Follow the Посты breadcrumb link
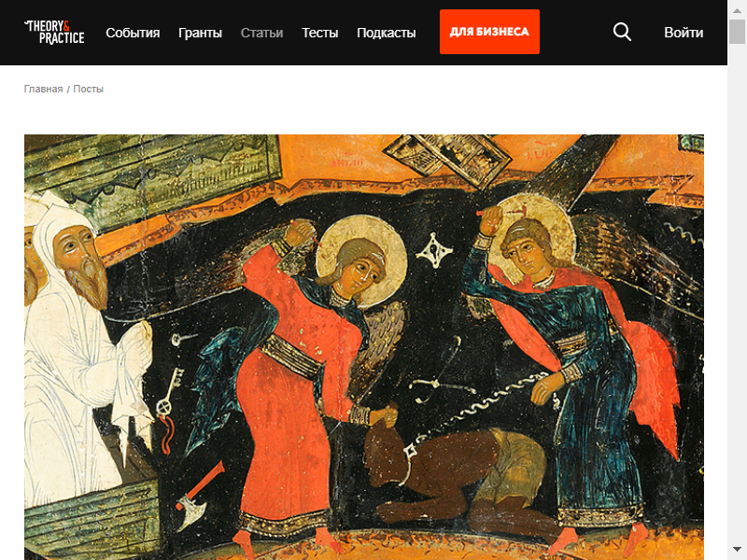 pyautogui.click(x=88, y=89)
